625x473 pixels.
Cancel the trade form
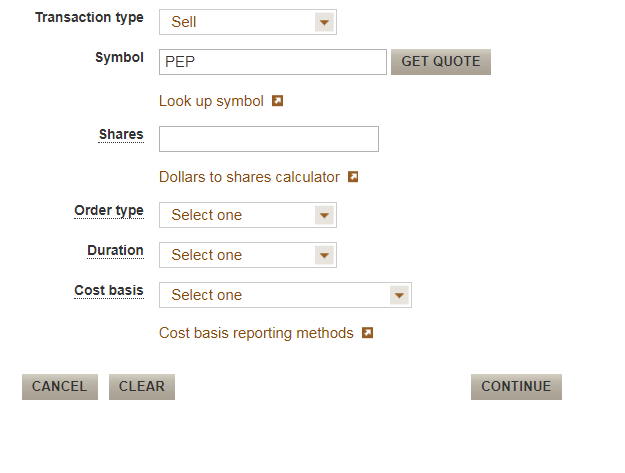[60, 387]
